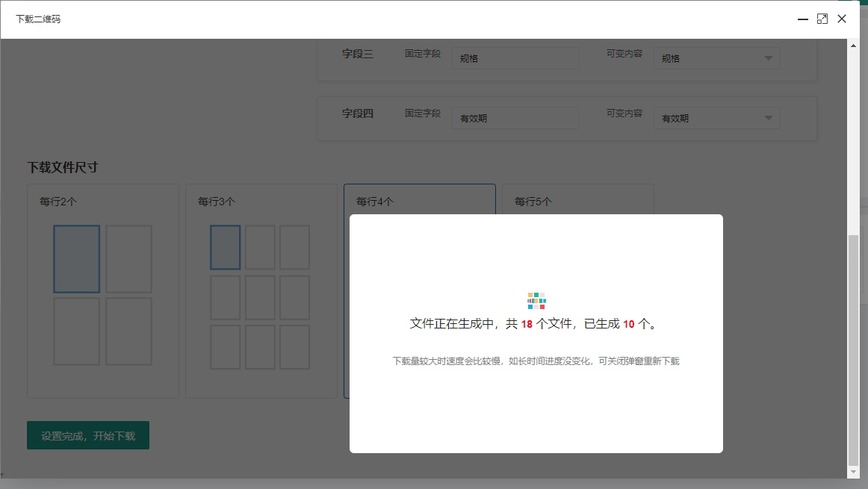Image resolution: width=868 pixels, height=489 pixels.
Task: Maximize the 下载二维码 window
Action: point(822,19)
